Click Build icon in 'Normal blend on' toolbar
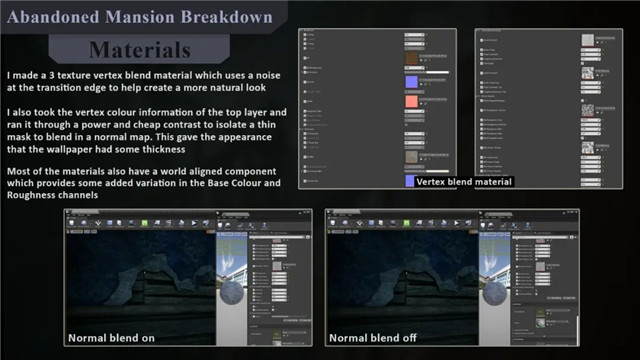The height and width of the screenshot is (360, 640). click(x=182, y=223)
